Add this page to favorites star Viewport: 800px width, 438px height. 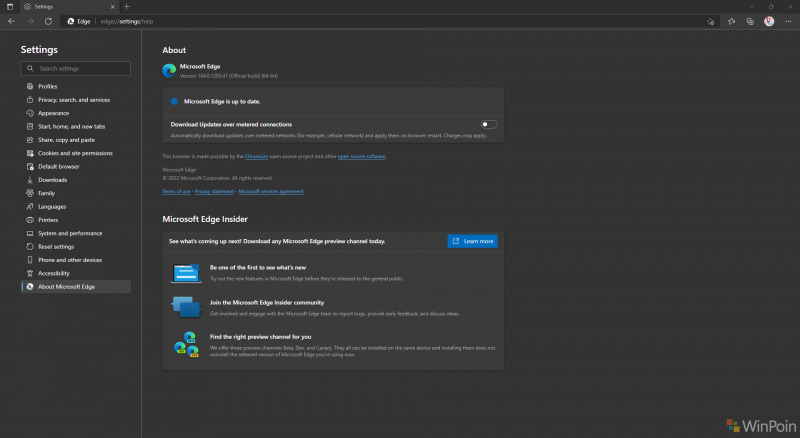pos(710,21)
